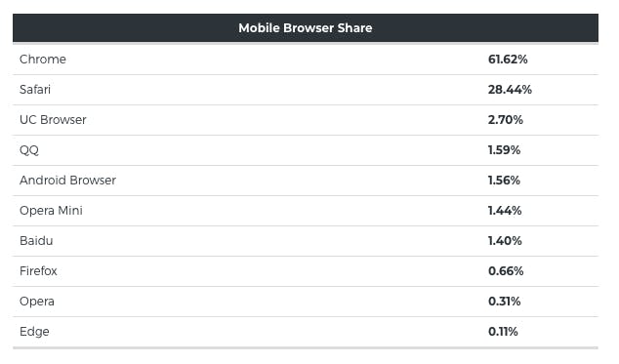Select Android Browser in the table
The image size is (619, 364).
point(68,181)
